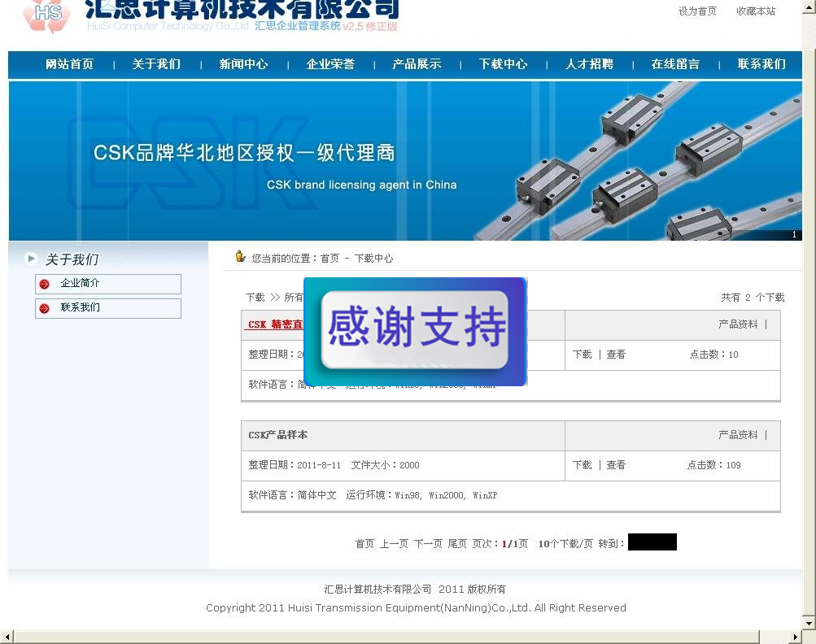Click 查看 in the row with 点击数 10

(616, 355)
